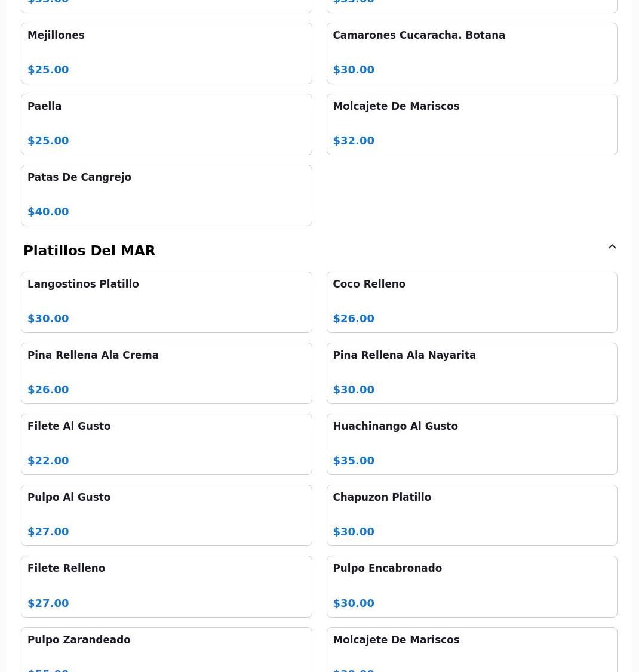Choose Chapuzon Platillo dish
The height and width of the screenshot is (672, 639).
[472, 516]
